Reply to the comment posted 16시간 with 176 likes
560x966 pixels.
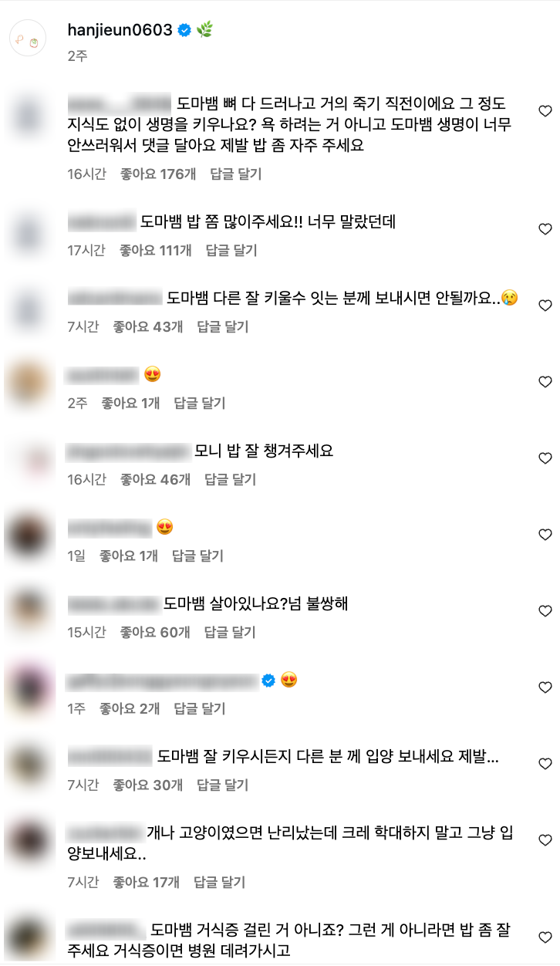coord(236,174)
